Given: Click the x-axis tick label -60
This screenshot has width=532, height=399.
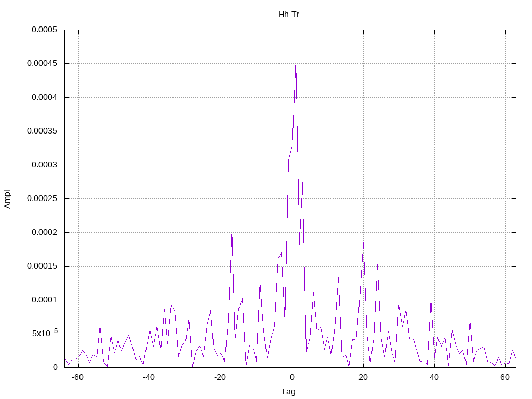Looking at the screenshot, I should 78,377.
